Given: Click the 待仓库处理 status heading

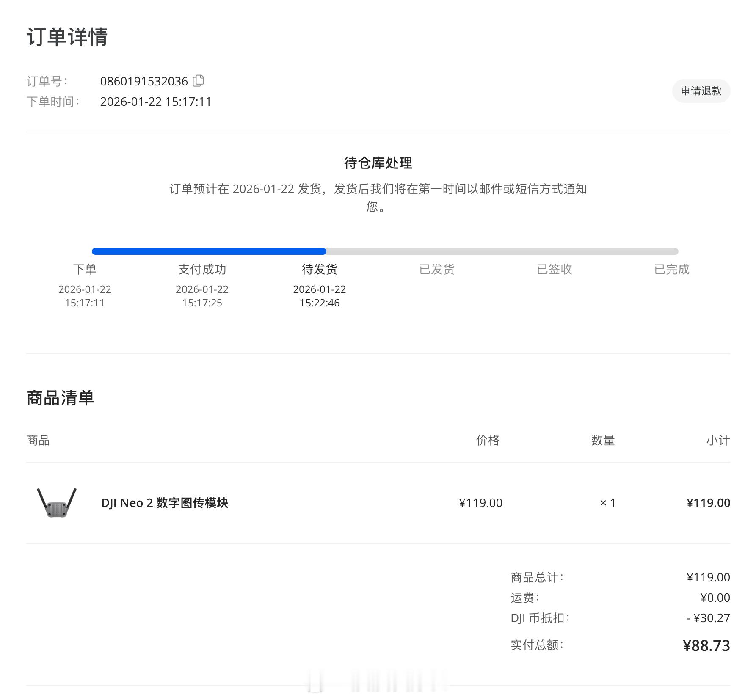Looking at the screenshot, I should click(x=378, y=163).
